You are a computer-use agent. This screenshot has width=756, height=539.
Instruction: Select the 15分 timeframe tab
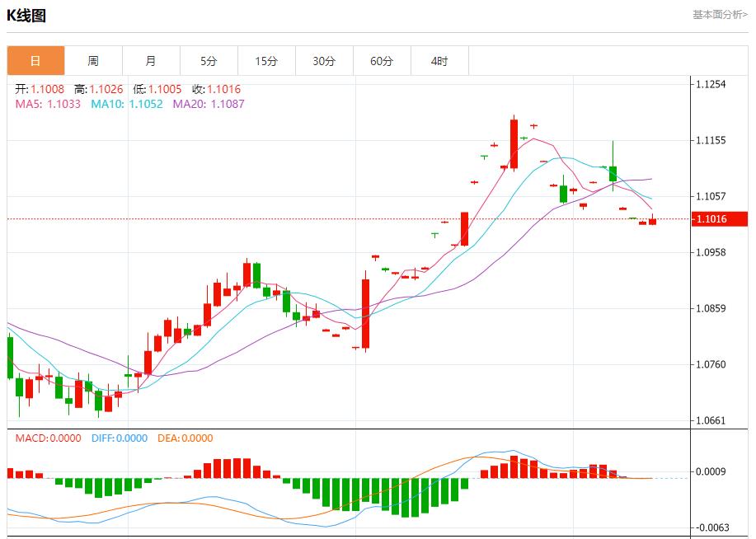[266, 61]
